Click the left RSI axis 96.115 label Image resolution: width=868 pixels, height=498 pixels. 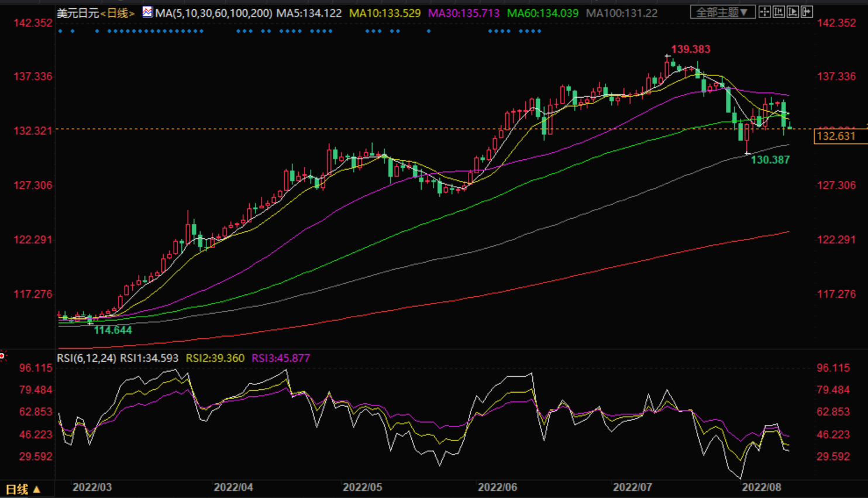36,368
